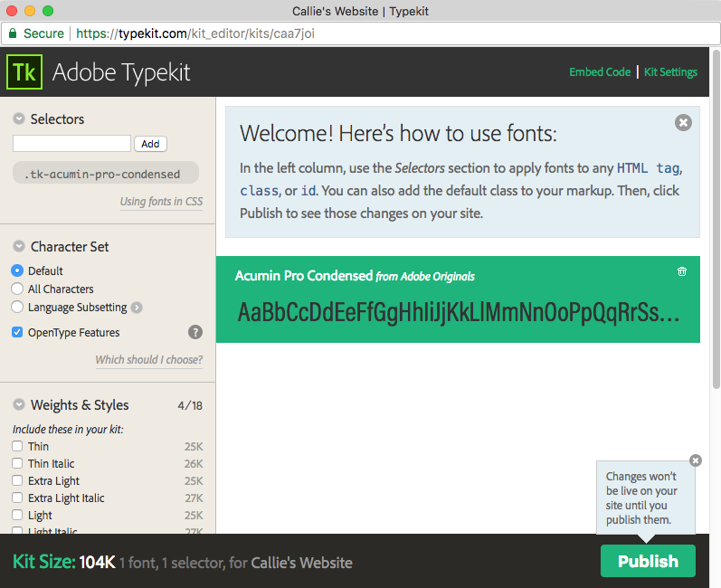The width and height of the screenshot is (721, 588).
Task: Include the Thin weight
Action: point(17,446)
